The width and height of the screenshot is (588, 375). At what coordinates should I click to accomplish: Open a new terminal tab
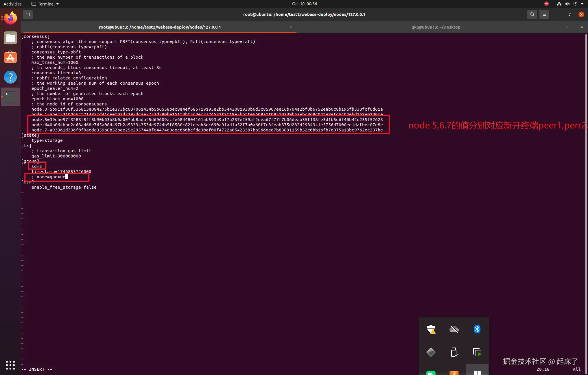tap(28, 14)
